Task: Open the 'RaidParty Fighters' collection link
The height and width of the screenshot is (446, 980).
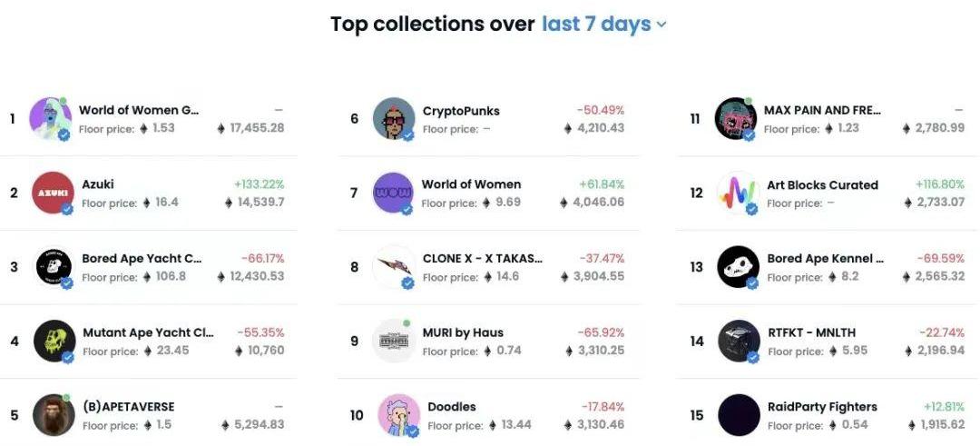Action: click(x=822, y=407)
